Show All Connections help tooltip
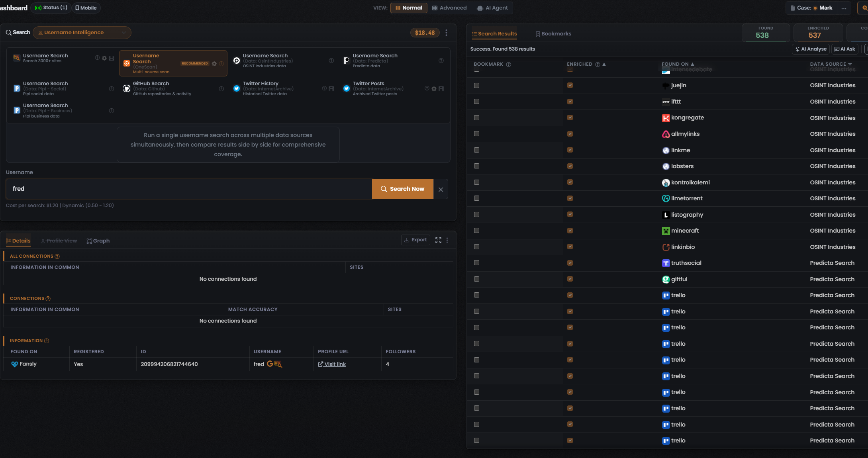Viewport: 868px width, 458px height. click(57, 256)
